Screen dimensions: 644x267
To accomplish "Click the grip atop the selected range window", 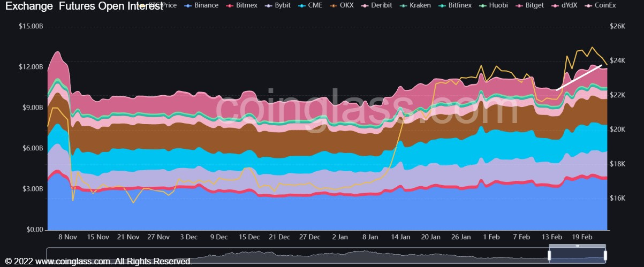I will [x=578, y=246].
